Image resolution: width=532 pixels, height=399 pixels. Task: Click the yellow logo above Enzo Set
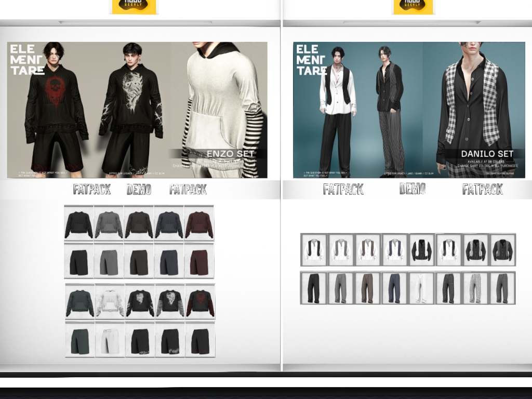134,6
